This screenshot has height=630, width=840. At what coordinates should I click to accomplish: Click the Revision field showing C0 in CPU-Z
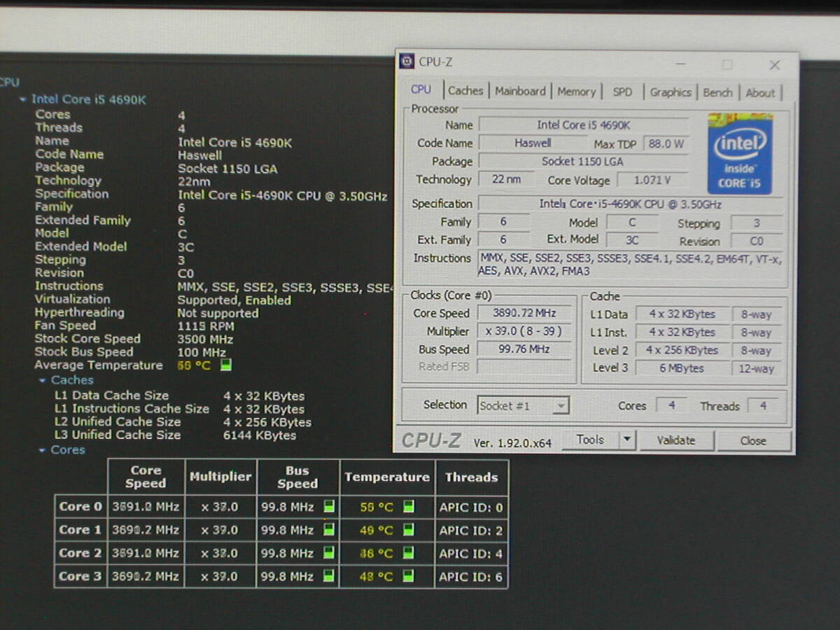(757, 241)
